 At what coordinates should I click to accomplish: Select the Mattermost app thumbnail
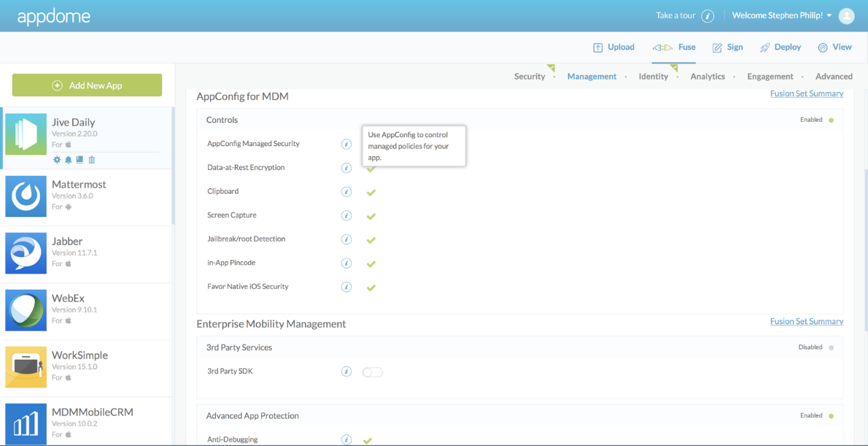pos(26,196)
